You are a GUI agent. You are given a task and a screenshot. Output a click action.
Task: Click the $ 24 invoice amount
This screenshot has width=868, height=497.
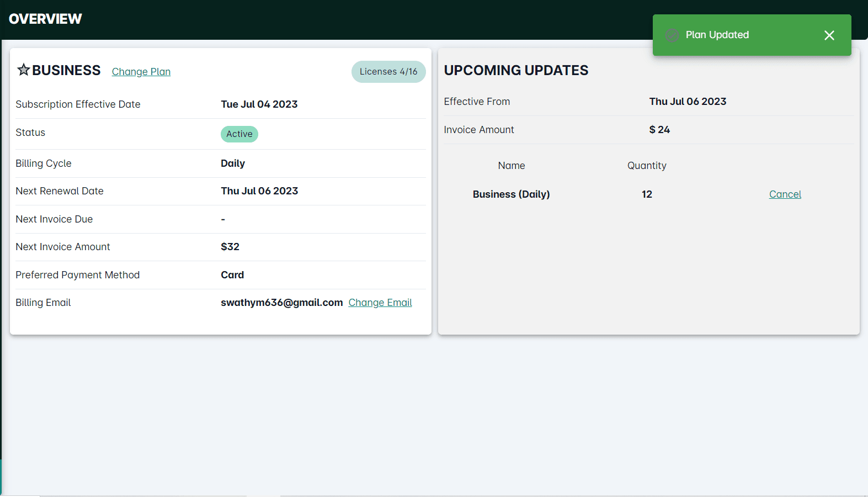[x=659, y=130]
